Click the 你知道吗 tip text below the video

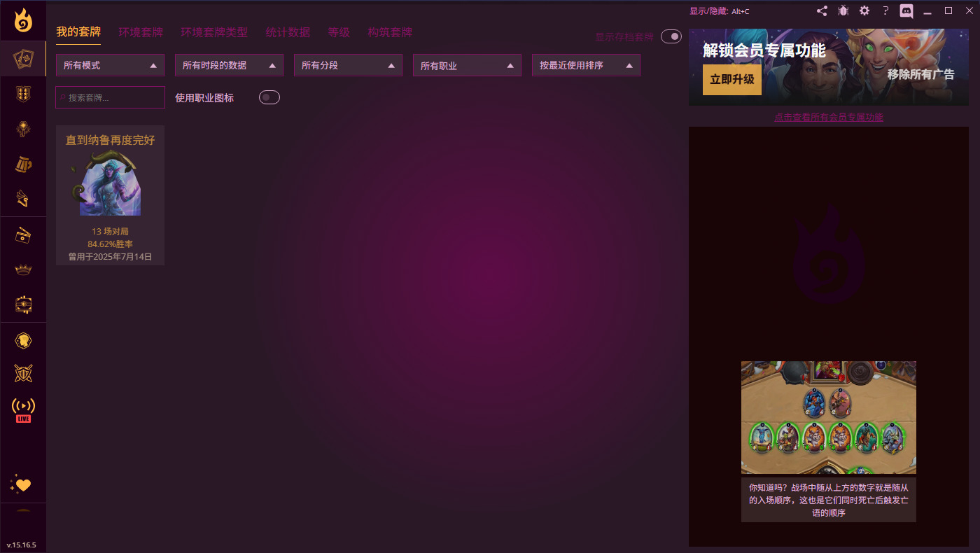pos(829,500)
